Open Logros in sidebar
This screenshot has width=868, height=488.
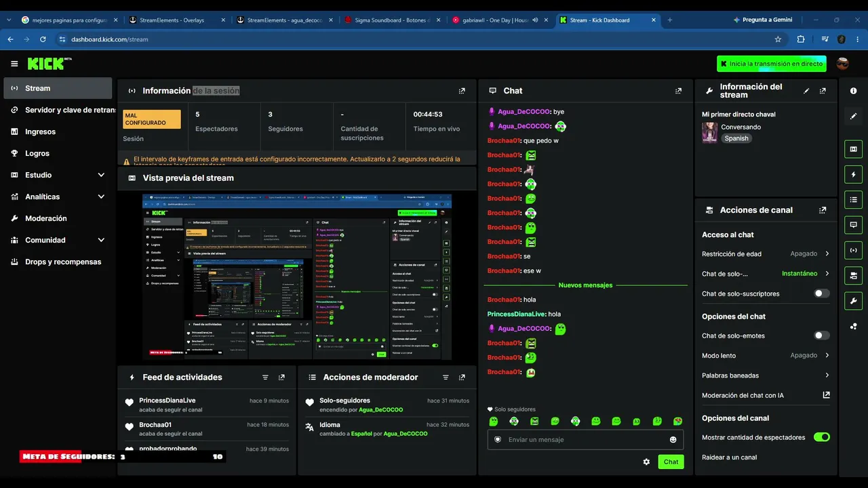click(58, 153)
